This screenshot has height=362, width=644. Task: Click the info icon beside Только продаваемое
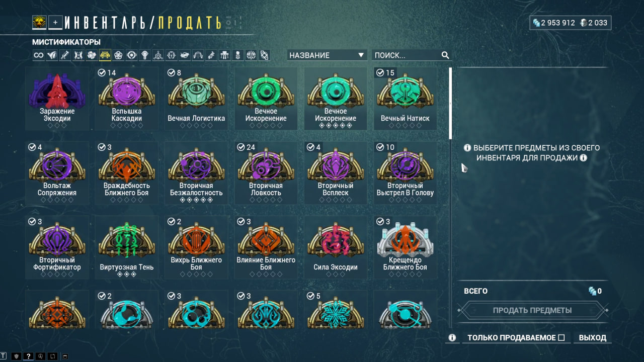[452, 338]
